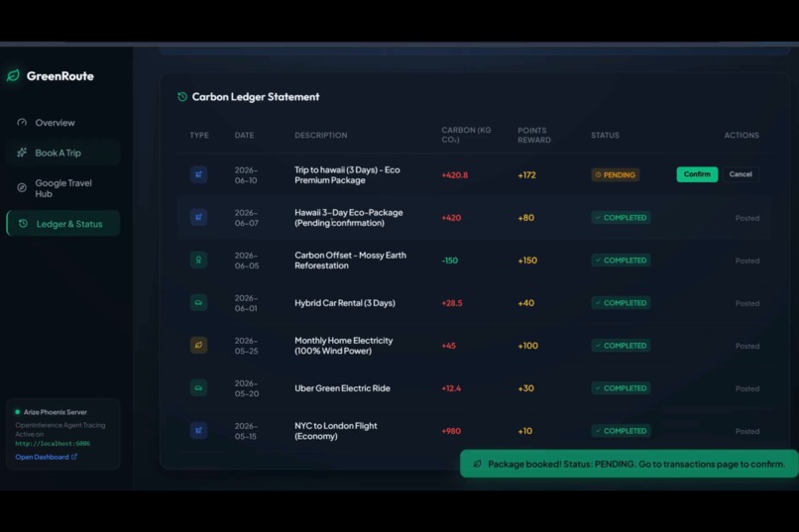Click COMPLETED badge for Monthly Home Electricity
Screen dimensions: 799x532
pyautogui.click(x=621, y=345)
